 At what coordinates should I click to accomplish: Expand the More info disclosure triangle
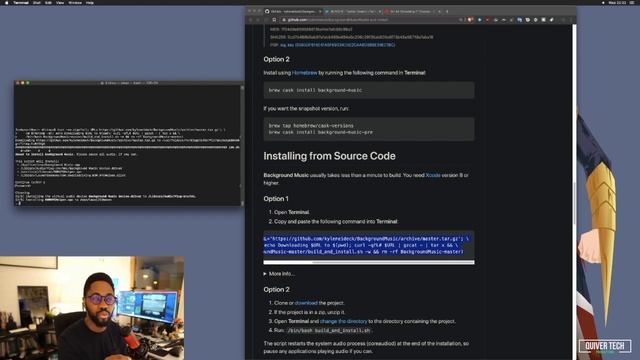tap(265, 273)
